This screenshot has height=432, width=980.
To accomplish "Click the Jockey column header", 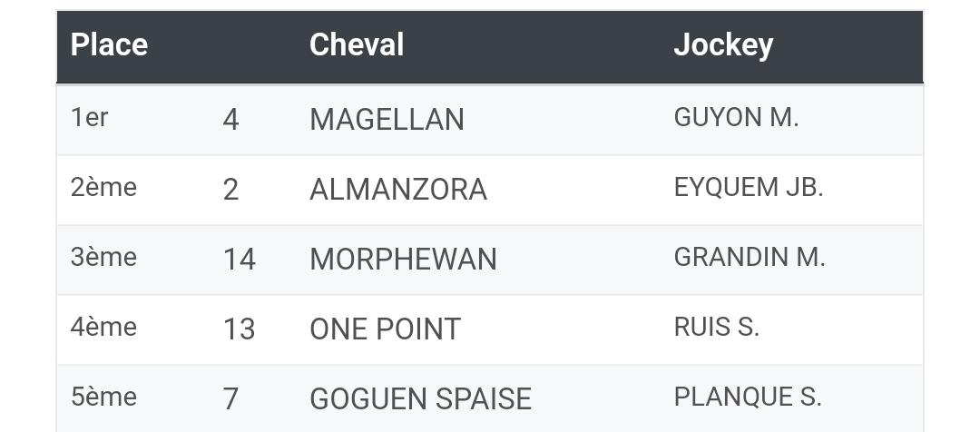I will (x=723, y=45).
